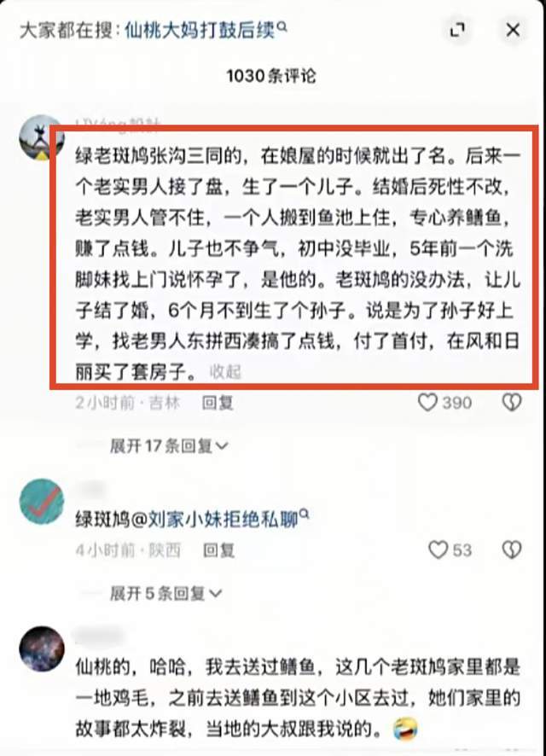
Task: Select the laughing emoji in third comment
Action: point(405,729)
